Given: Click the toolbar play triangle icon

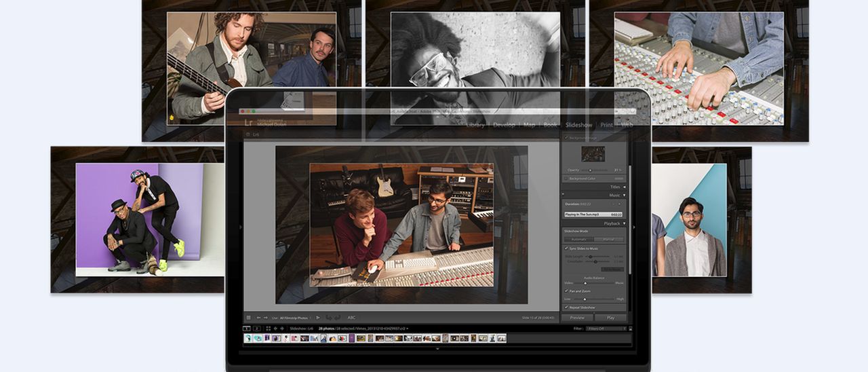Looking at the screenshot, I should tap(318, 318).
